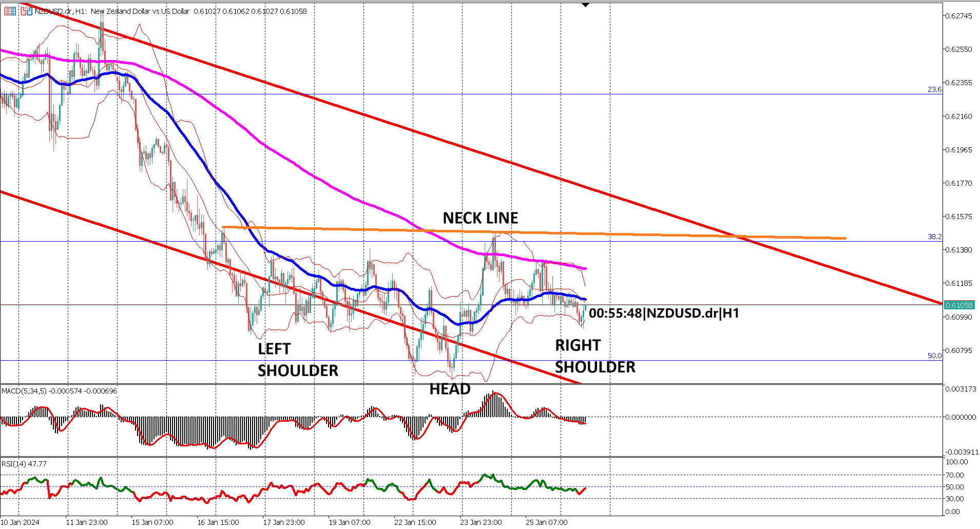Click the red 0.61058 price tag
This screenshot has width=980, height=529.
coord(961,305)
